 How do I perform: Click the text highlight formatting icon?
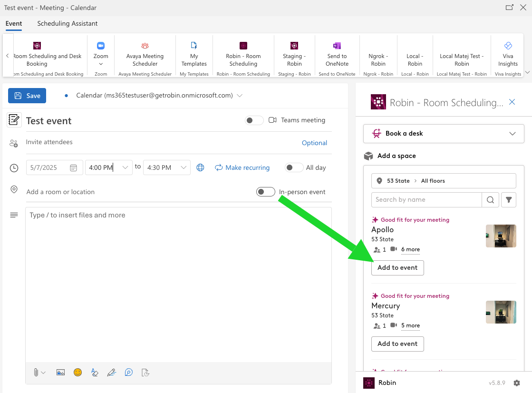95,373
